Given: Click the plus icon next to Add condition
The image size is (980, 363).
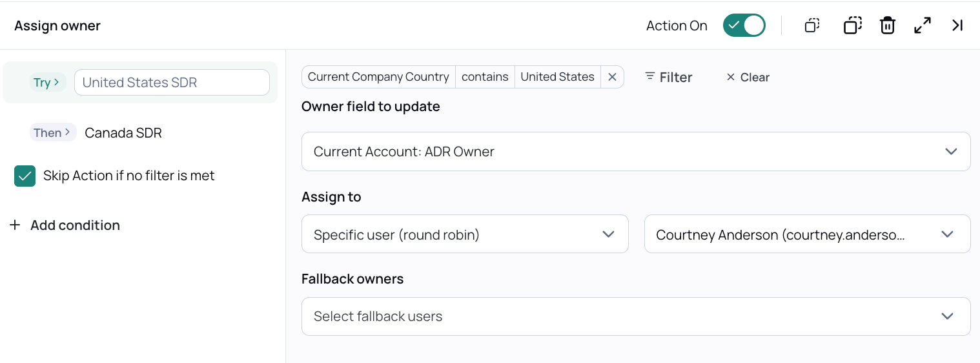Looking at the screenshot, I should coord(15,225).
